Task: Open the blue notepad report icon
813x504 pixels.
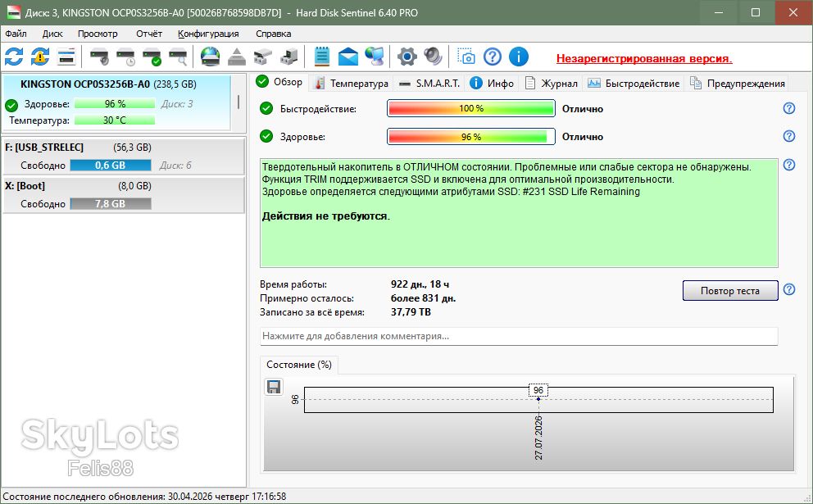Action: (x=322, y=56)
